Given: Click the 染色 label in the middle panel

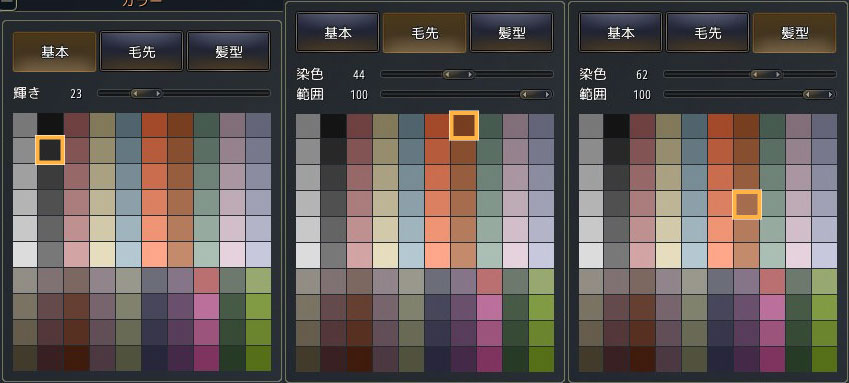Looking at the screenshot, I should coord(310,74).
